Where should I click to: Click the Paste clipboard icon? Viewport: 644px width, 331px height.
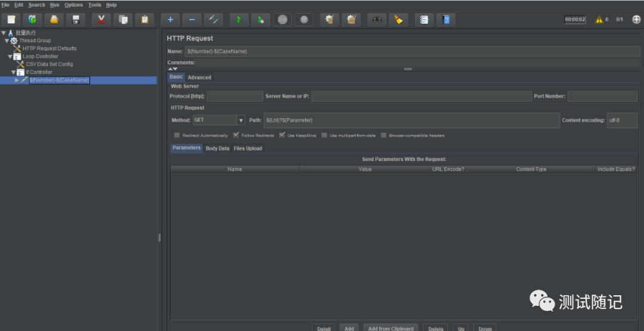click(144, 19)
